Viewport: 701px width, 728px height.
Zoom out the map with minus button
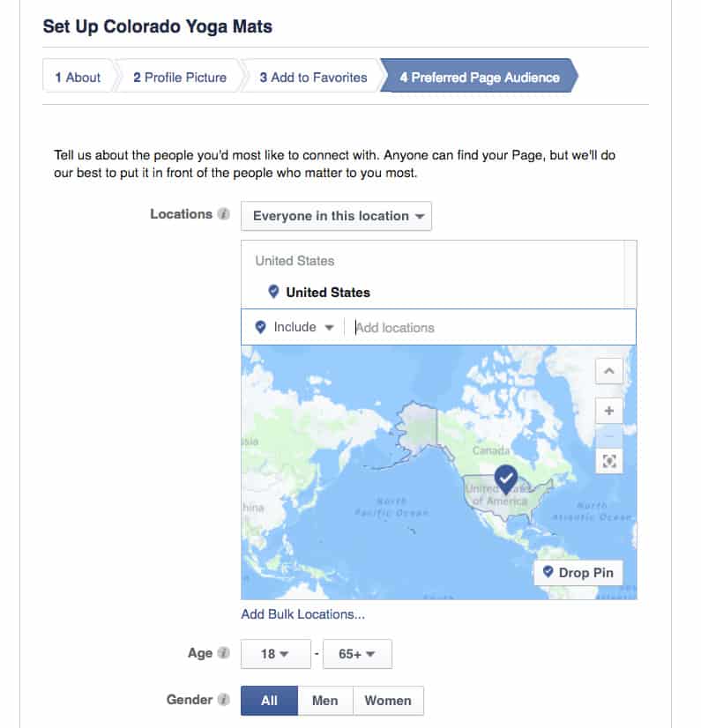coord(609,436)
